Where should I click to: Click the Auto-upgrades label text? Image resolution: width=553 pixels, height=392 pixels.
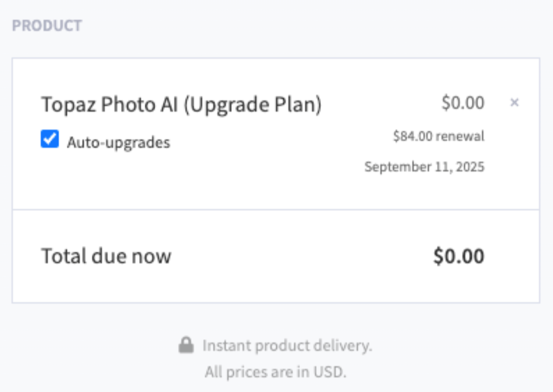click(x=118, y=143)
